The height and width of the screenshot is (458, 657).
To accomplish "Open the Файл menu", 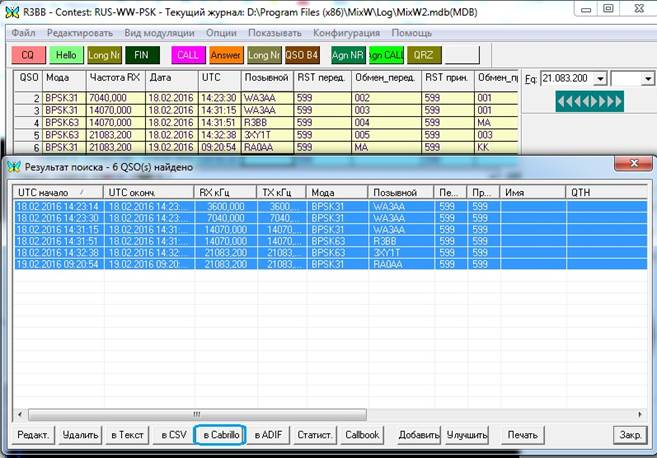I will 24,33.
